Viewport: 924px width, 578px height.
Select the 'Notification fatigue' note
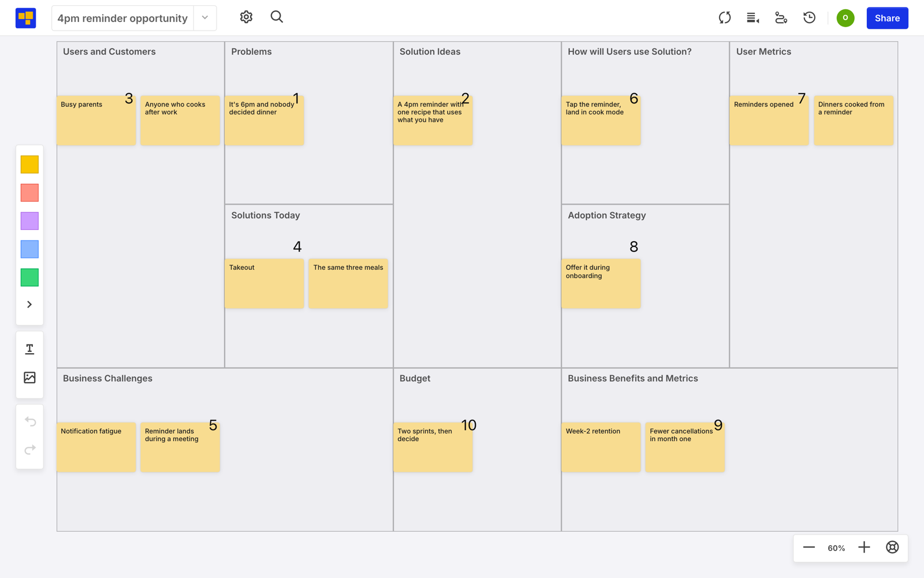(96, 447)
